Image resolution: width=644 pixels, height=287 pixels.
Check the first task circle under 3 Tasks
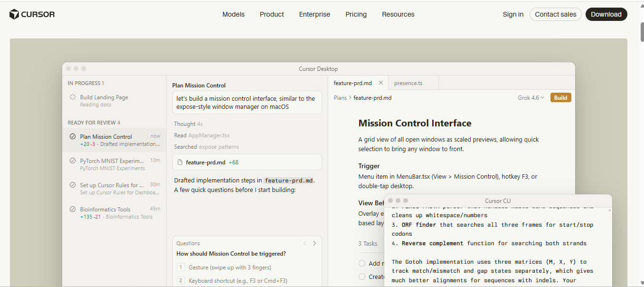point(362,263)
